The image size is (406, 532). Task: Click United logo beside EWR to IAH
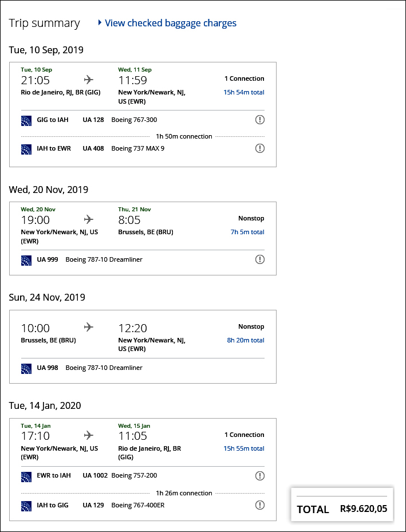click(26, 475)
